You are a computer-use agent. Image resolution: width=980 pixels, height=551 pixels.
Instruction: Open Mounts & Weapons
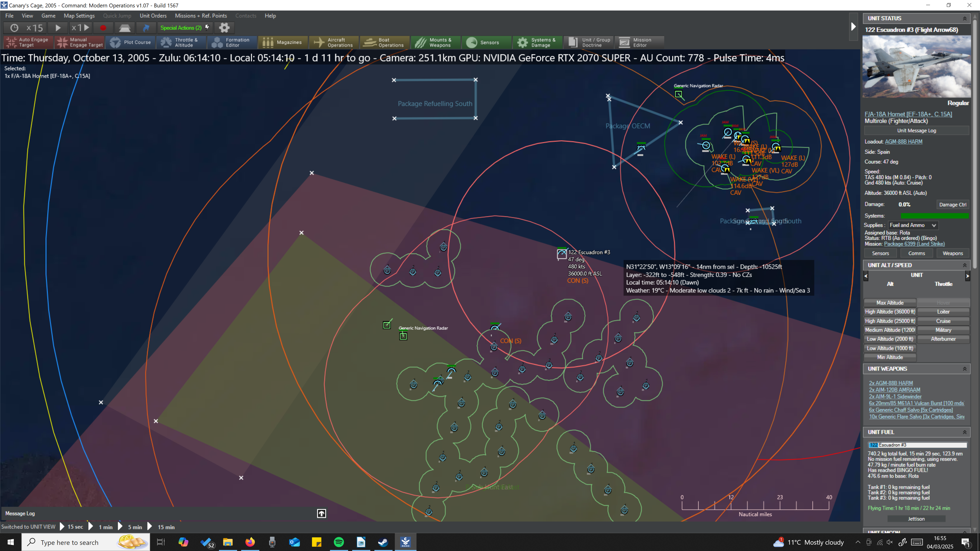point(436,42)
